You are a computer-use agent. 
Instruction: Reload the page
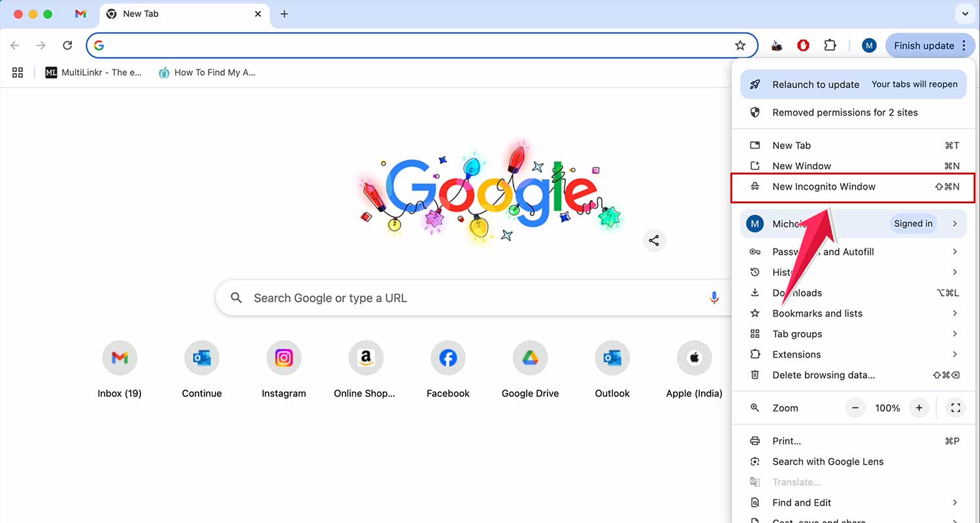click(x=67, y=45)
